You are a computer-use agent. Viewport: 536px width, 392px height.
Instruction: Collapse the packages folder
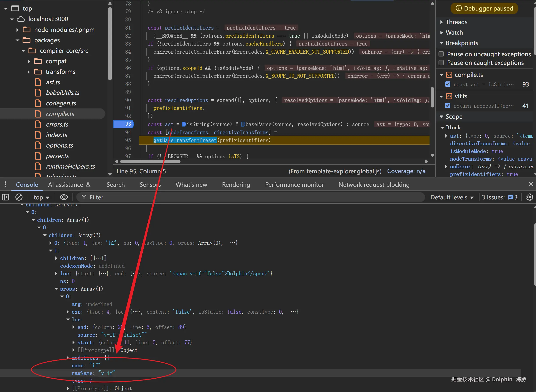(17, 40)
